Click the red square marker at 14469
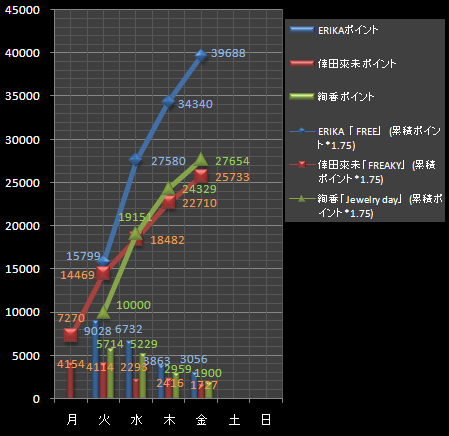 [x=103, y=273]
